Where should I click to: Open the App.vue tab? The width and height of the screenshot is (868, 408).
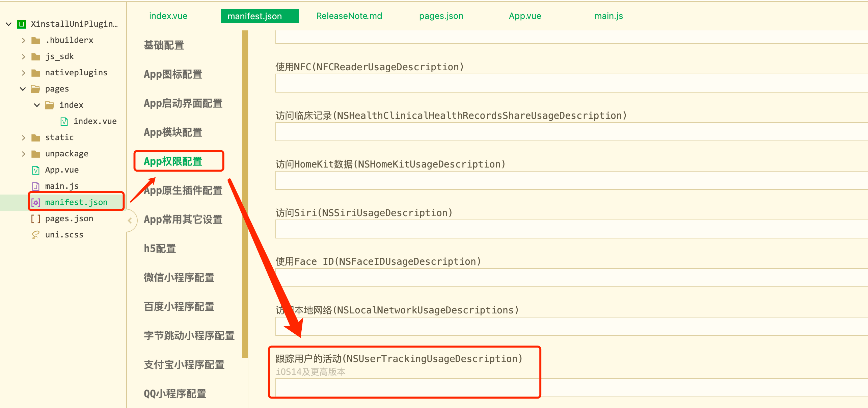(x=525, y=16)
